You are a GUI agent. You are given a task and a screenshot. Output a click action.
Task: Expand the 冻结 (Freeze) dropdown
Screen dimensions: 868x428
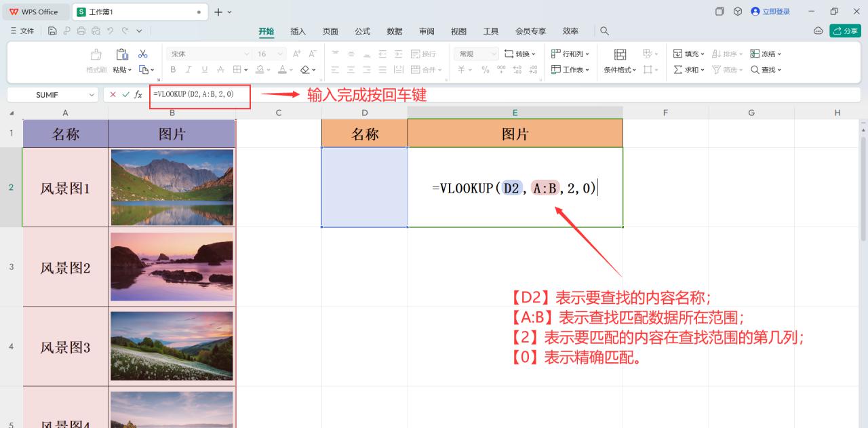point(766,54)
